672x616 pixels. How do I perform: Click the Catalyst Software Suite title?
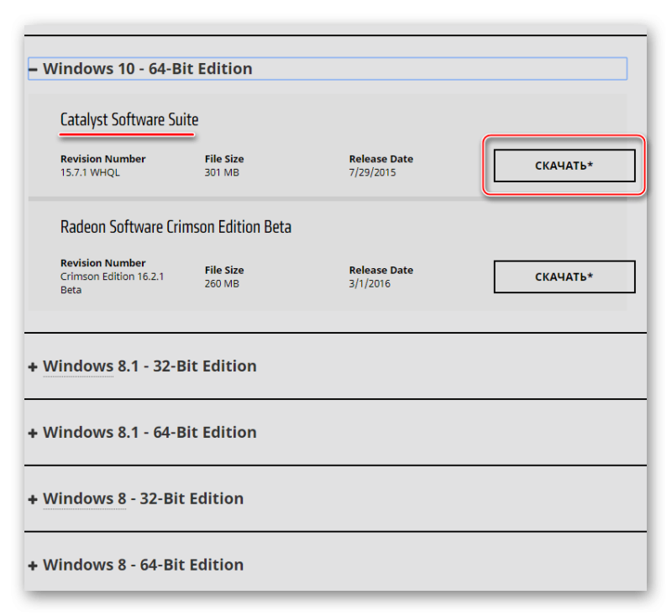click(129, 119)
